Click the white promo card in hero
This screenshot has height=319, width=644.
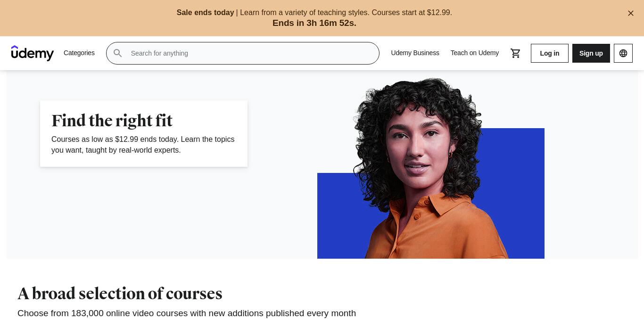(x=144, y=133)
